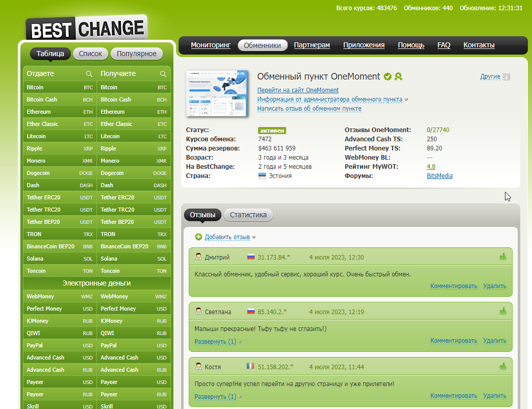This screenshot has width=532, height=409.
Task: Click Комментировать on Дмитрий's review
Action: click(x=453, y=286)
